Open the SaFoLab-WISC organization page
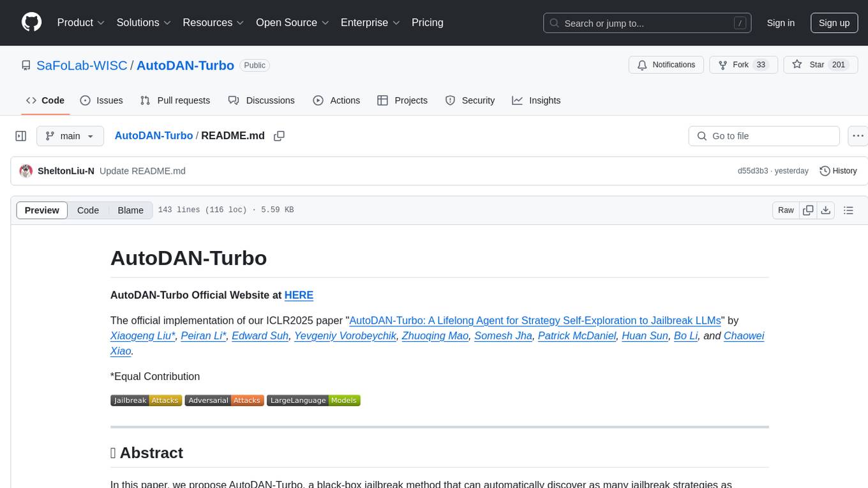Image resolution: width=868 pixels, height=488 pixels. coord(82,65)
